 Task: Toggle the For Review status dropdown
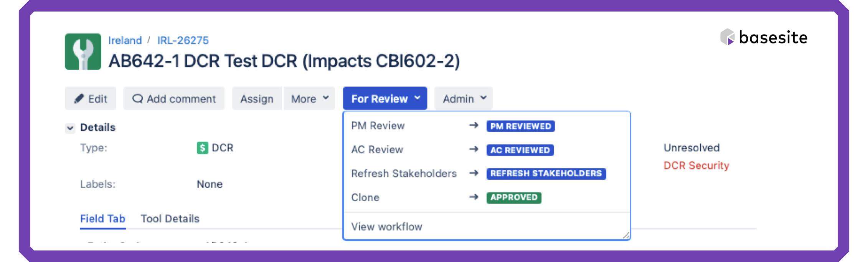(385, 99)
